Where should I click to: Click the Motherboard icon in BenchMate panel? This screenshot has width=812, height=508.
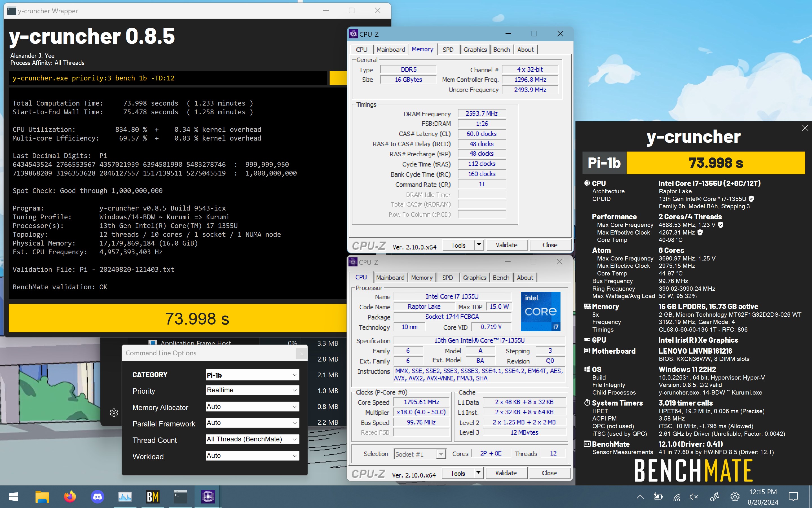click(587, 351)
